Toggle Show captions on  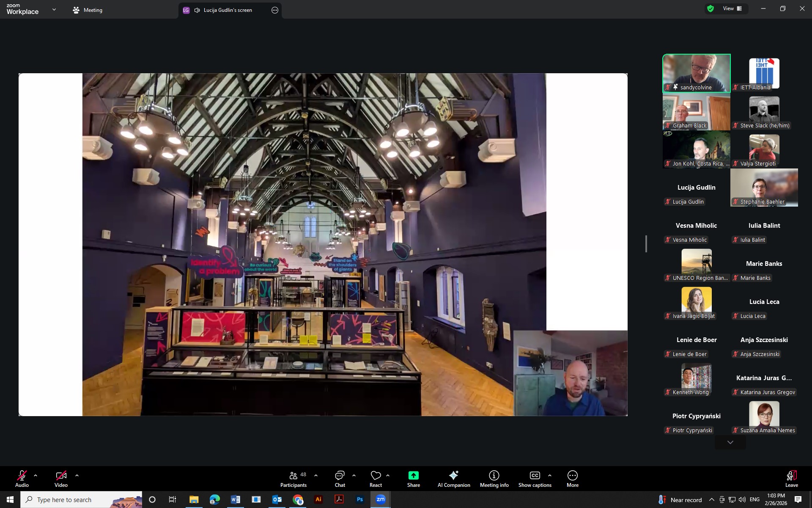[x=535, y=479]
